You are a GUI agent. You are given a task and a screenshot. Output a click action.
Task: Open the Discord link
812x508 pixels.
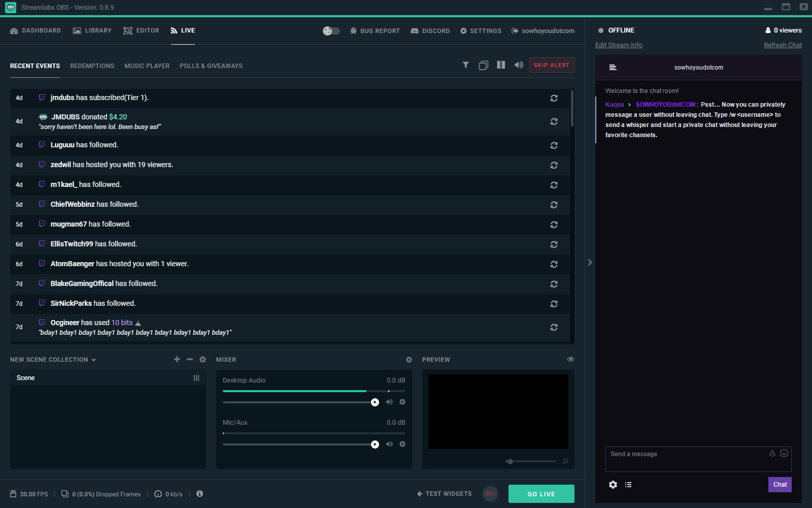430,31
